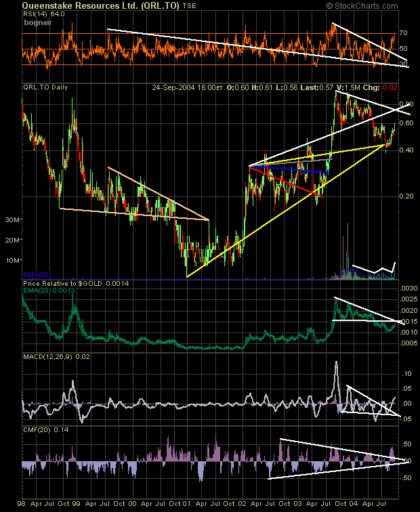Viewport: 420px width, 512px height.
Task: Click the RSI axis value 70
Action: tap(403, 33)
